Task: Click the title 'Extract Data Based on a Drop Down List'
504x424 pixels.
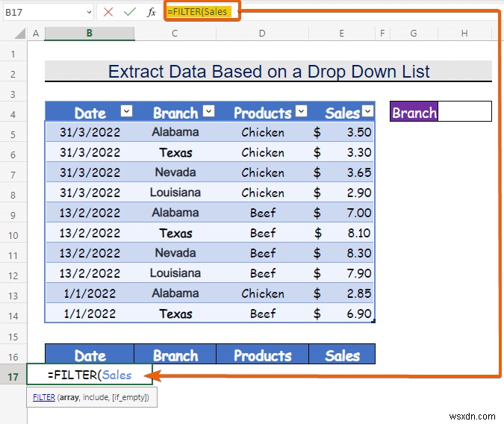Action: point(268,72)
